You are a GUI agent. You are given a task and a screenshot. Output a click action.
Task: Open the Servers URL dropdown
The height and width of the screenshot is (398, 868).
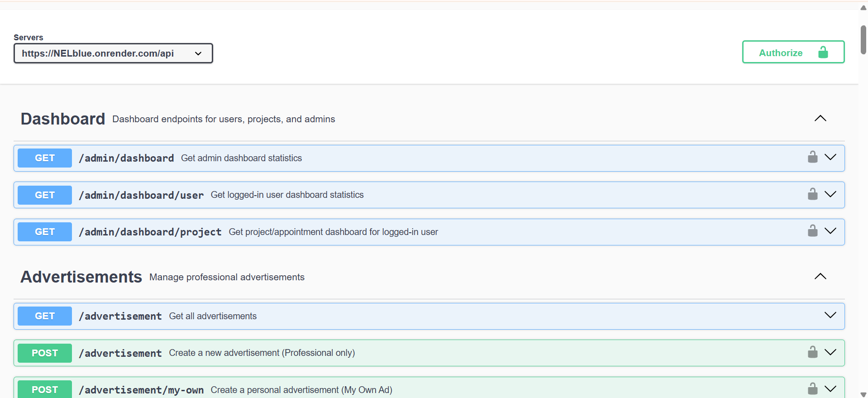pos(113,53)
